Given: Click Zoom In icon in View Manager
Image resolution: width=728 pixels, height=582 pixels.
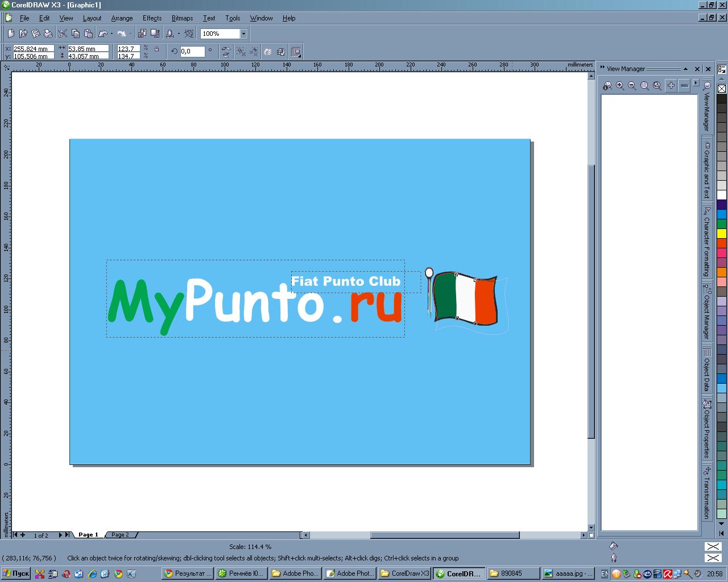Looking at the screenshot, I should click(620, 86).
